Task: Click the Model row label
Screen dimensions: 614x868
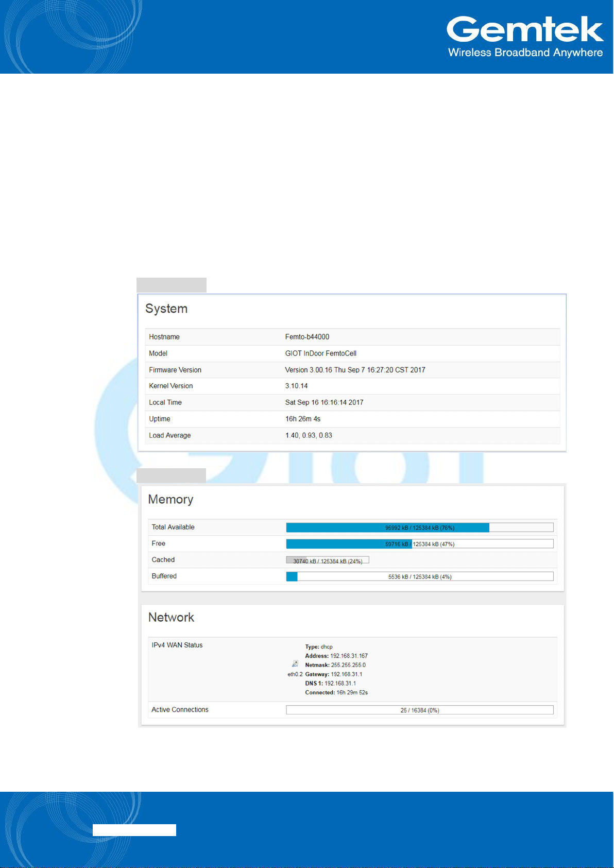Action: pos(158,353)
